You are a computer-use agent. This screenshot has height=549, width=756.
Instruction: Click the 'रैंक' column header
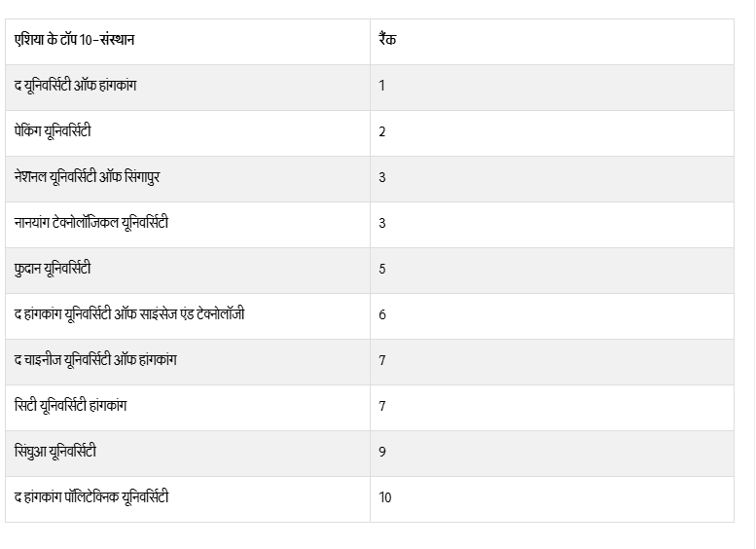click(x=387, y=41)
